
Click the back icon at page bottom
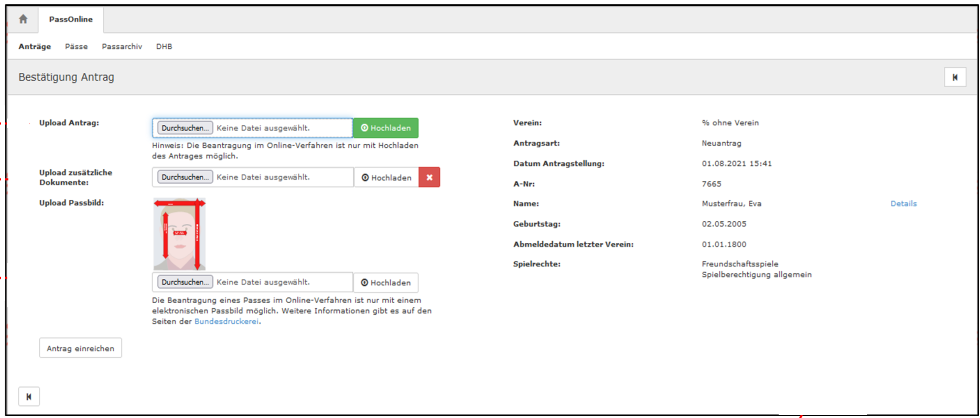point(29,396)
